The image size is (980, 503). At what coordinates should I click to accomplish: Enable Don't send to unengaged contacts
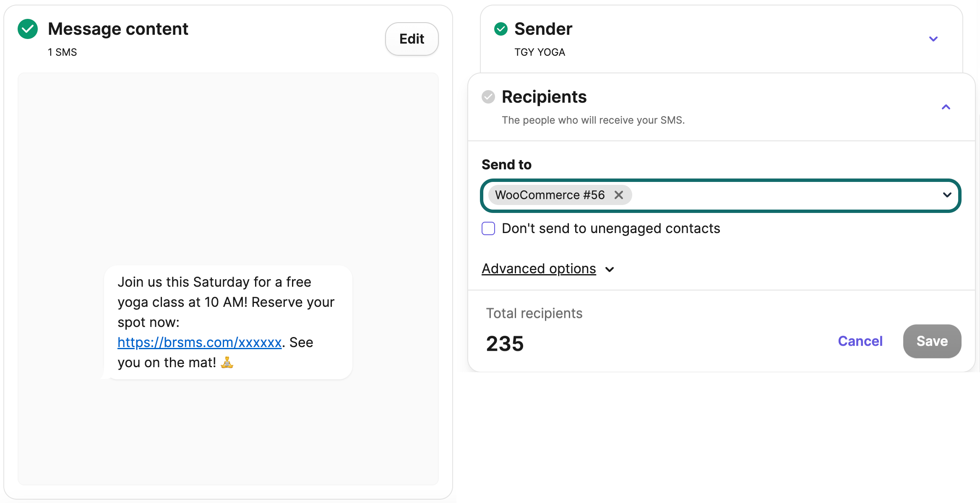(488, 228)
